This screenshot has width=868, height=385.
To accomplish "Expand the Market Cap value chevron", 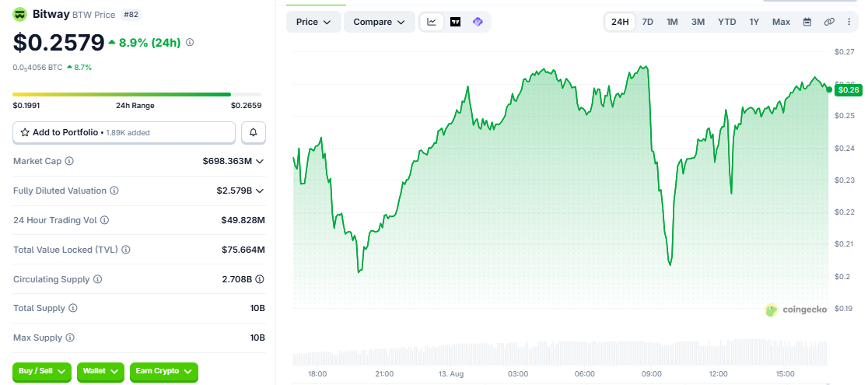I will pyautogui.click(x=260, y=161).
